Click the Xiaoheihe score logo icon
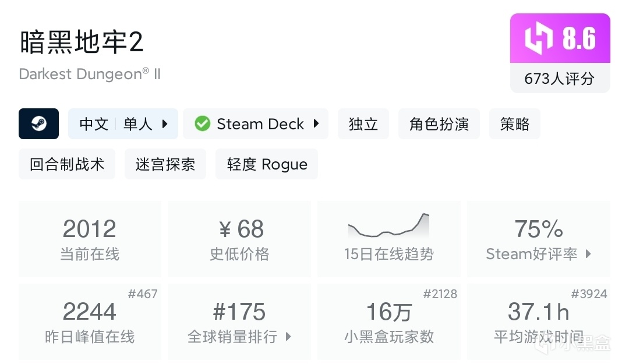 click(x=538, y=39)
